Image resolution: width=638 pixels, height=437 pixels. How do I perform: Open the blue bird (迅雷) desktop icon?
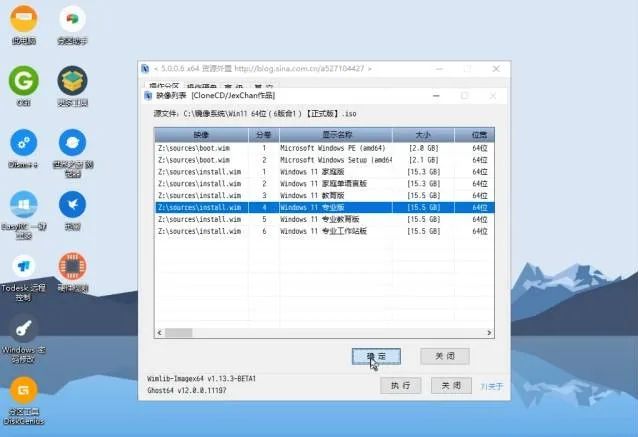click(x=72, y=205)
